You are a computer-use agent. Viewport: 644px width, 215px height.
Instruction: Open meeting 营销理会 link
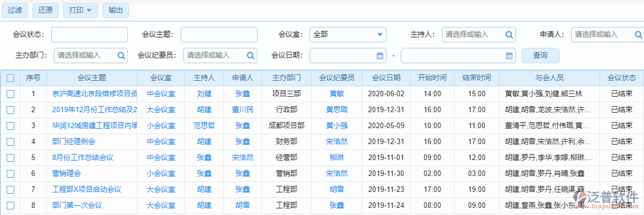pyautogui.click(x=66, y=173)
